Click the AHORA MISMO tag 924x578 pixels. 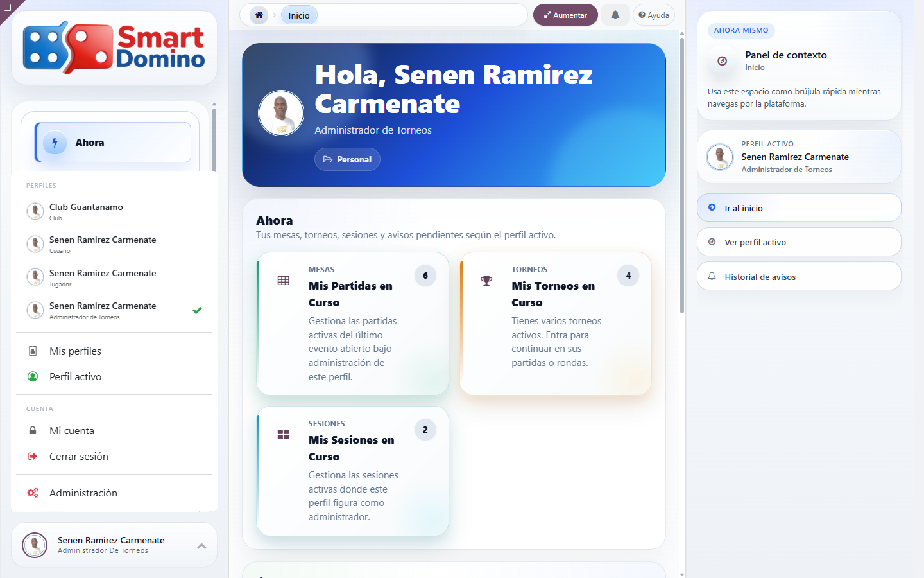(741, 30)
